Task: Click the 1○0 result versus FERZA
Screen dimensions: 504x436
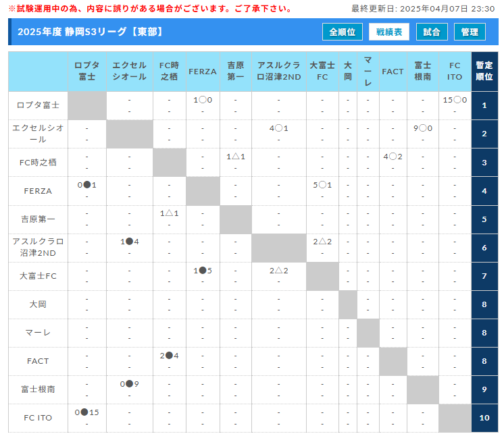Action: click(203, 100)
